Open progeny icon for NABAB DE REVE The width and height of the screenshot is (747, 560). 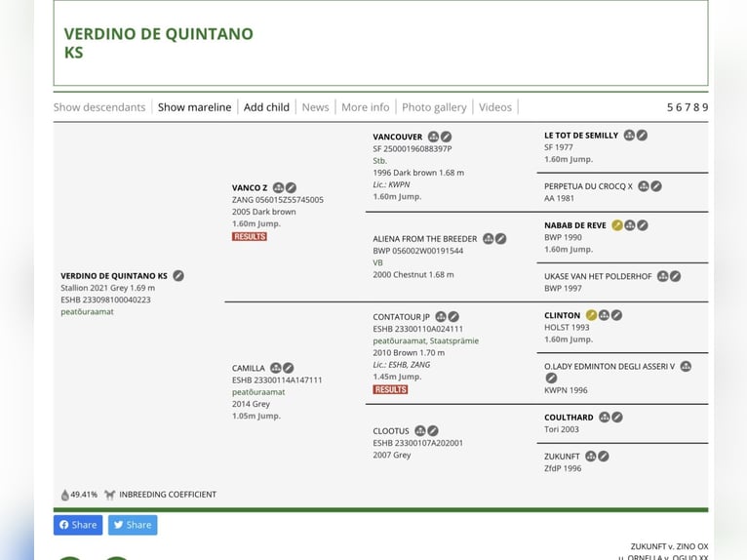630,225
